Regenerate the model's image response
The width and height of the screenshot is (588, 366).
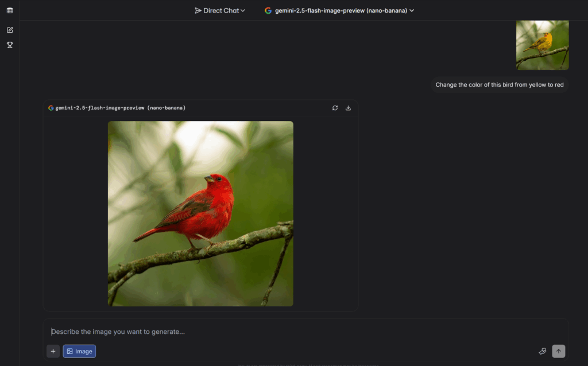point(335,107)
